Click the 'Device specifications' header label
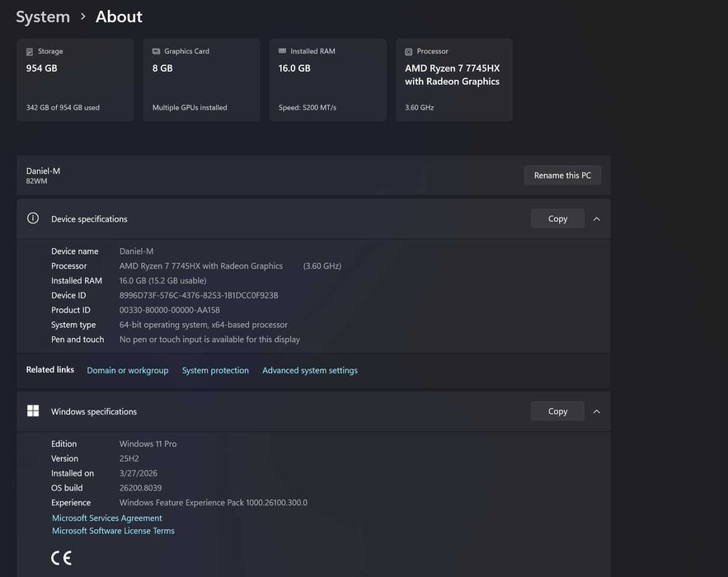This screenshot has height=577, width=728. (89, 219)
